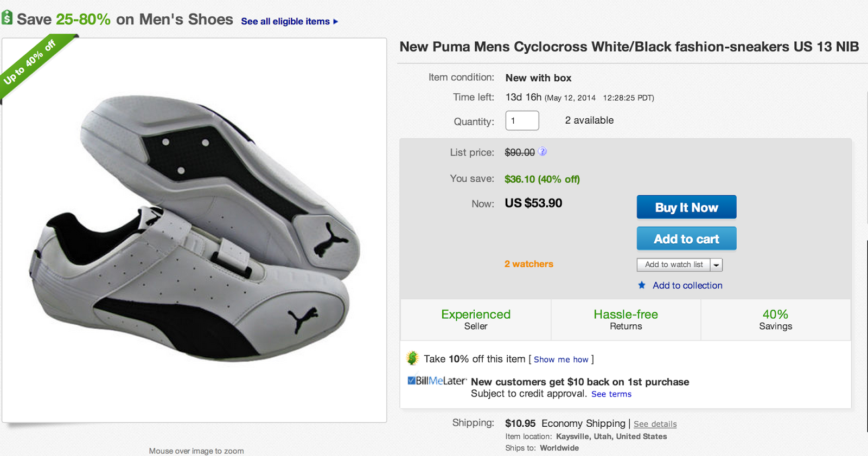Click the green dollar tag icon
The image size is (868, 456).
coord(7,18)
